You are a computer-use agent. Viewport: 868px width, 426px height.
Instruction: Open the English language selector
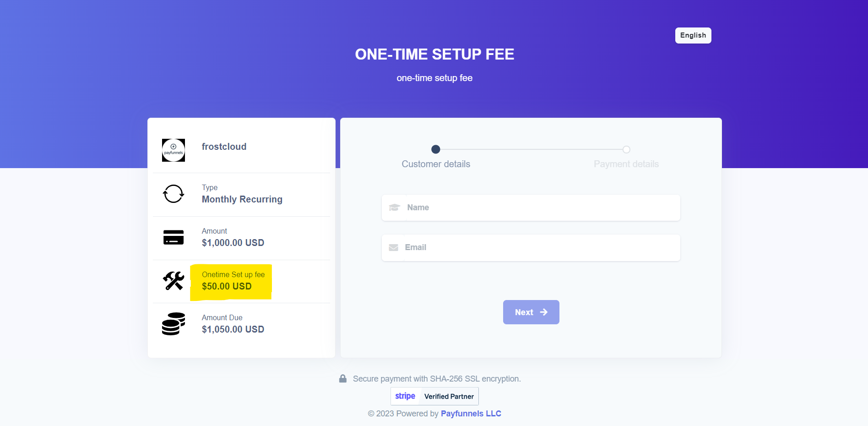tap(693, 35)
